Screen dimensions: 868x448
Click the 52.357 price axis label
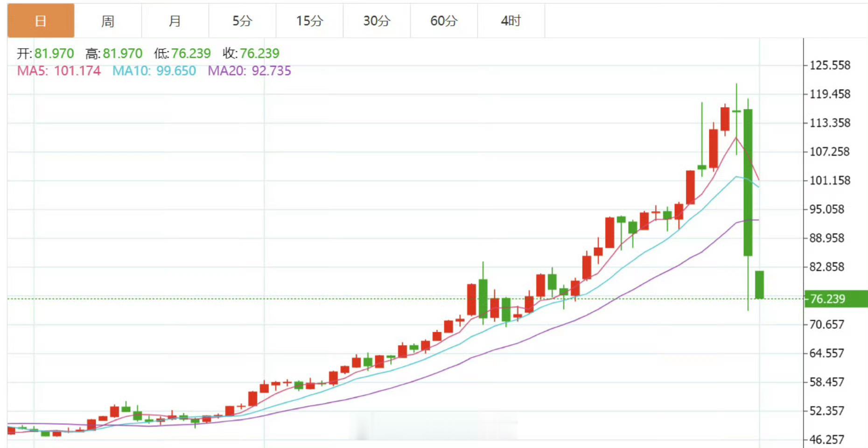tap(827, 411)
